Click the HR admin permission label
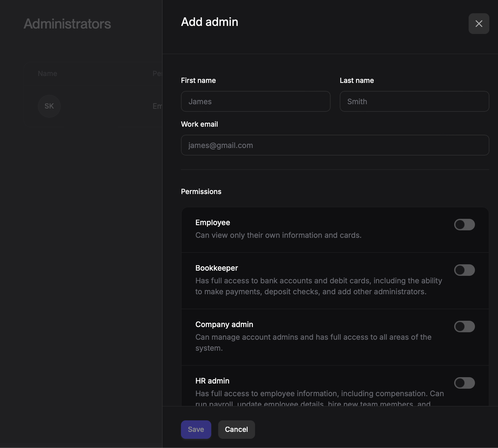Image resolution: width=498 pixels, height=448 pixels. click(x=212, y=381)
